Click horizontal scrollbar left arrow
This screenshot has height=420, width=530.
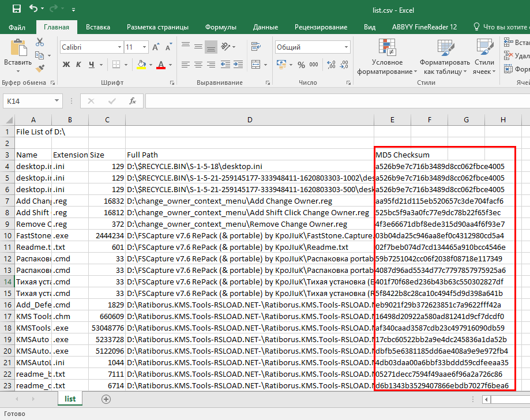pos(486,399)
